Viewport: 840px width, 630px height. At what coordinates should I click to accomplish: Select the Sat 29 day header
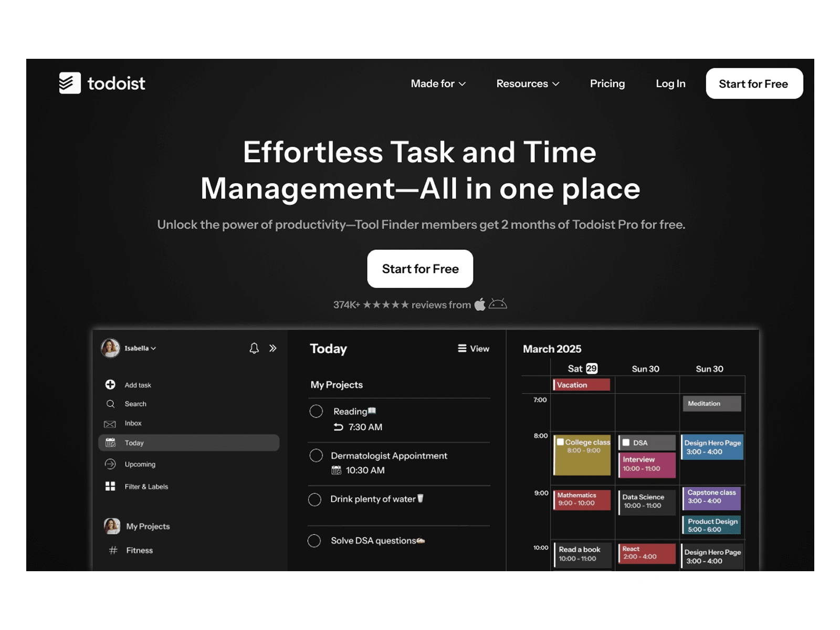tap(583, 369)
